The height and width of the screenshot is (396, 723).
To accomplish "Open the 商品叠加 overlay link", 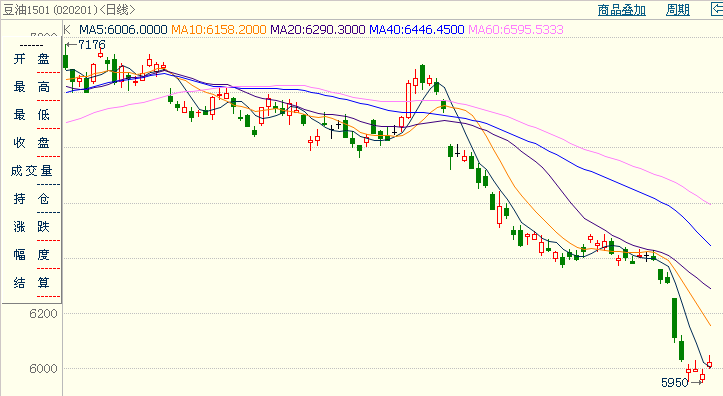I will pyautogui.click(x=622, y=10).
